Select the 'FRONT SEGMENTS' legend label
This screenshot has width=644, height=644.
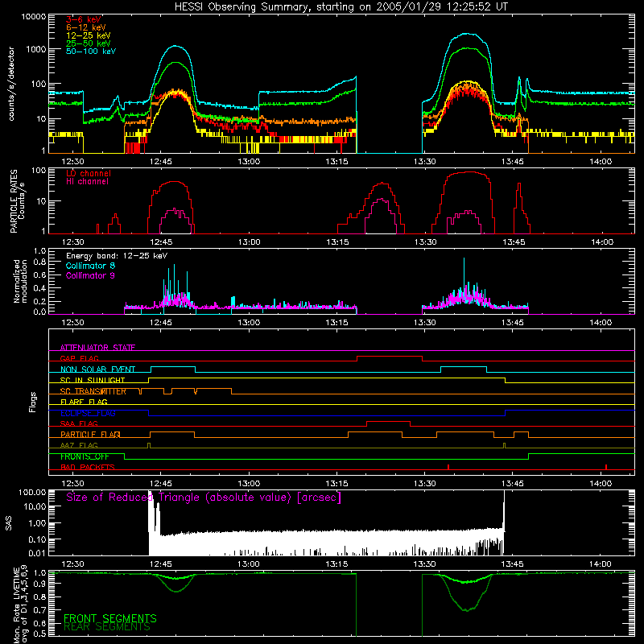(110, 618)
